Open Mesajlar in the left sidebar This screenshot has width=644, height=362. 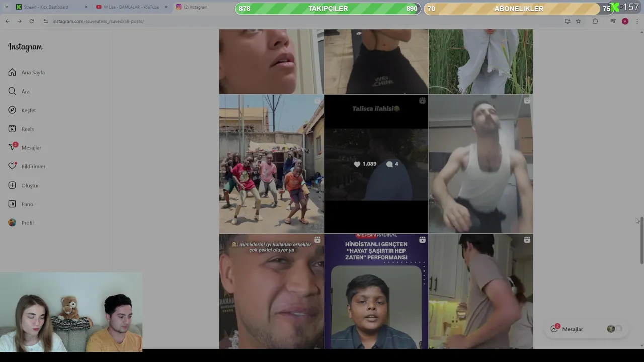[25, 147]
